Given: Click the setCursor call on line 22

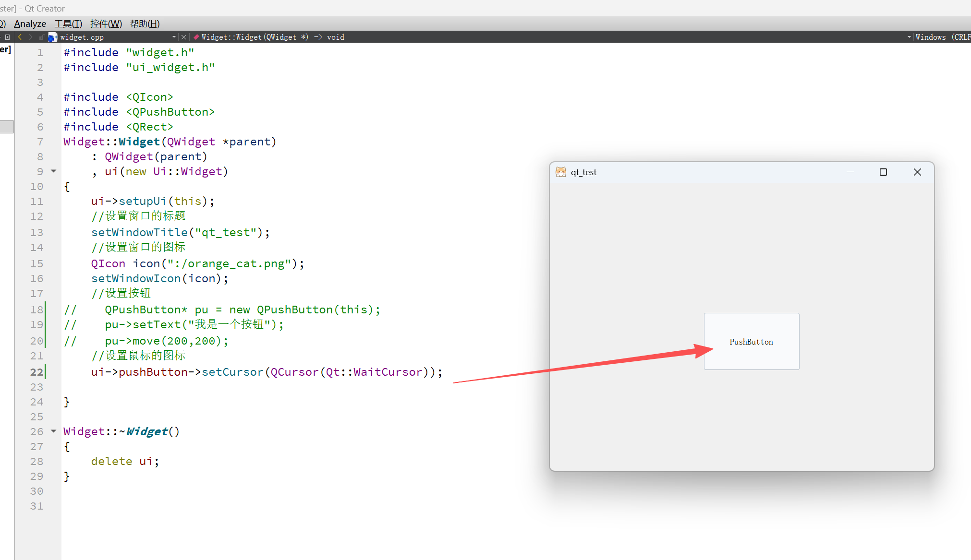Looking at the screenshot, I should pyautogui.click(x=232, y=372).
